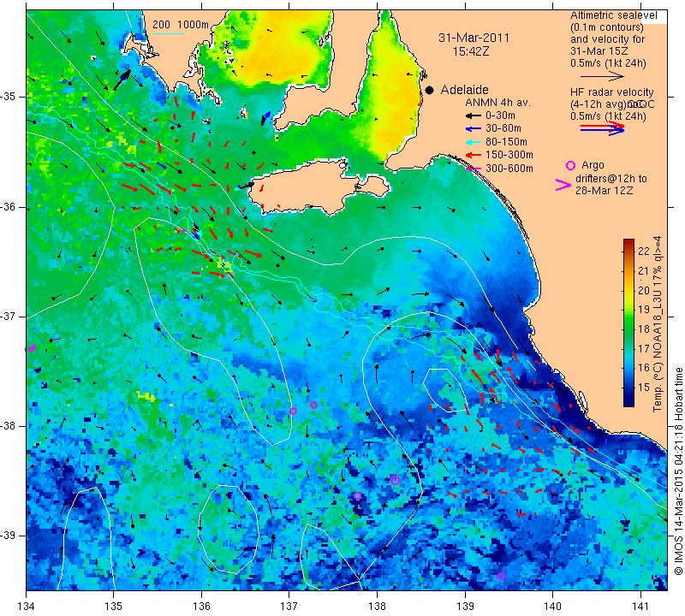Click the magenta drifter marker at the western edge
This screenshot has width=685, height=616.
point(32,348)
